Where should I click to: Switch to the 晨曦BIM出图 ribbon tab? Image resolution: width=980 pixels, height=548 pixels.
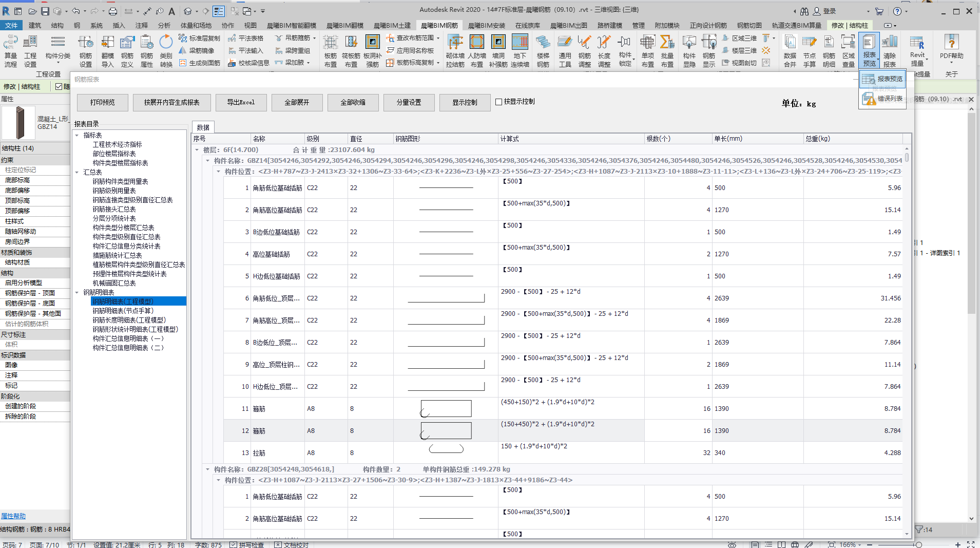coord(569,25)
